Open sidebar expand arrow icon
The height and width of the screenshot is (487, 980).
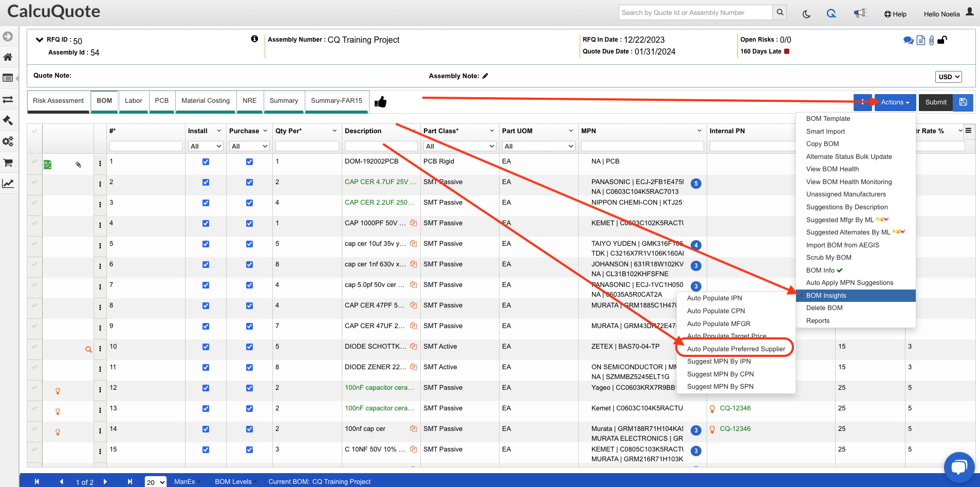point(8,37)
